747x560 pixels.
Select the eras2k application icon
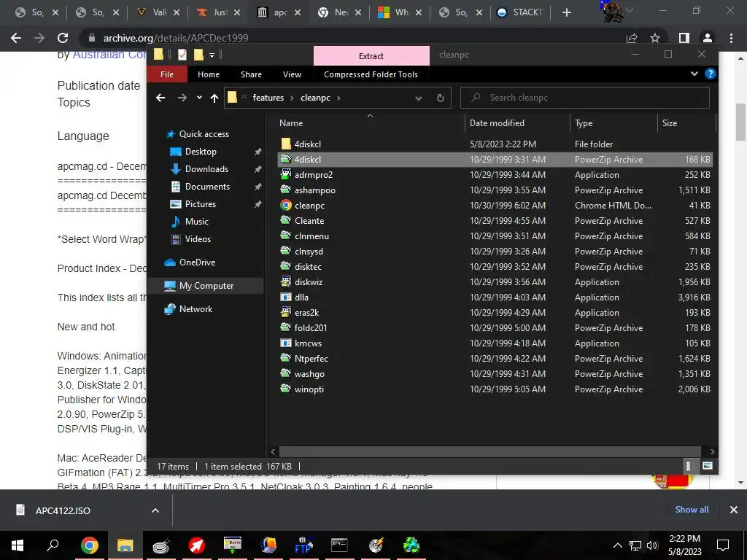coord(286,312)
